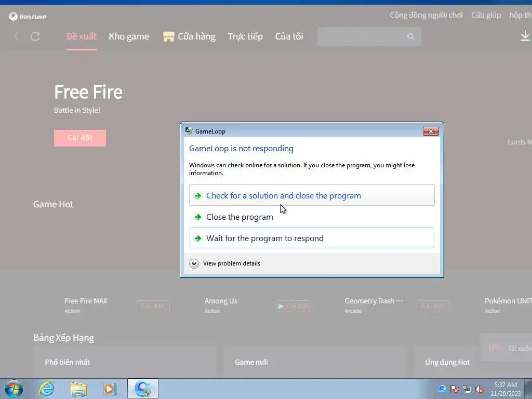Install Among Us with Cài đặt button
Viewport: 532px width, 399px height.
[293, 306]
